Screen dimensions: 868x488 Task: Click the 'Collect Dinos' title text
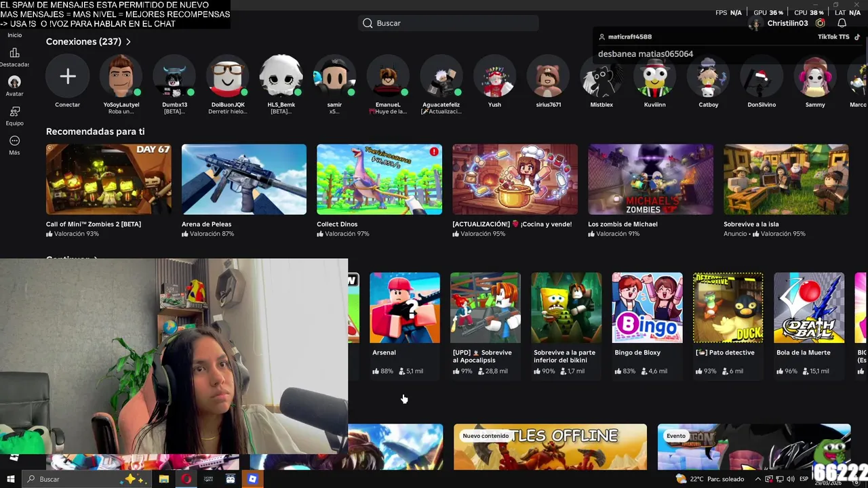(337, 224)
